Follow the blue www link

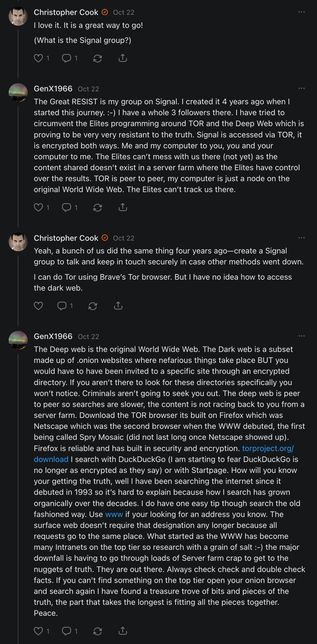[114, 514]
